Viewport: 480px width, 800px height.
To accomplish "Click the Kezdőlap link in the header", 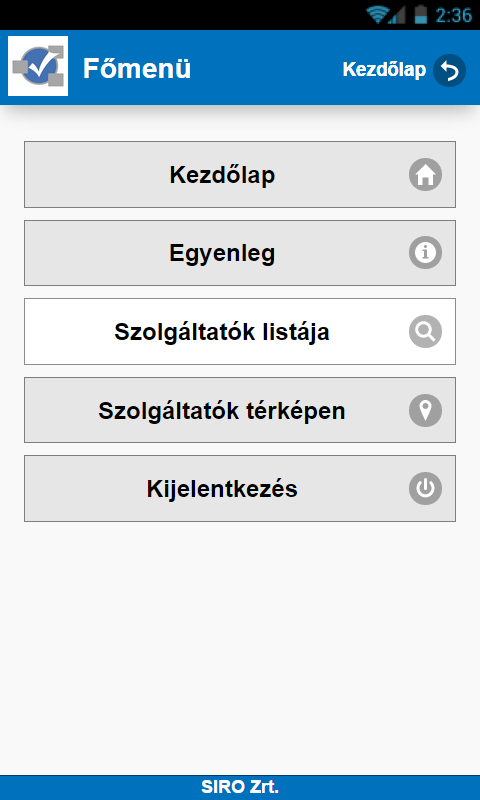I will (384, 70).
